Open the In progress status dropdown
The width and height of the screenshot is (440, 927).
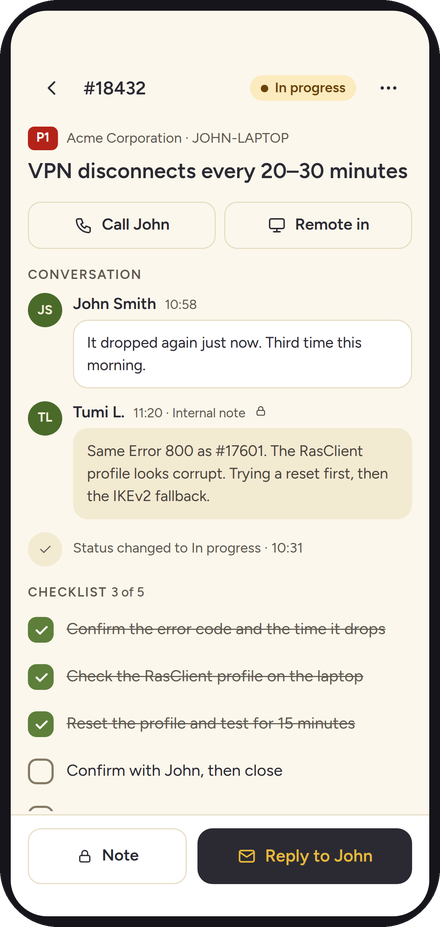[303, 88]
